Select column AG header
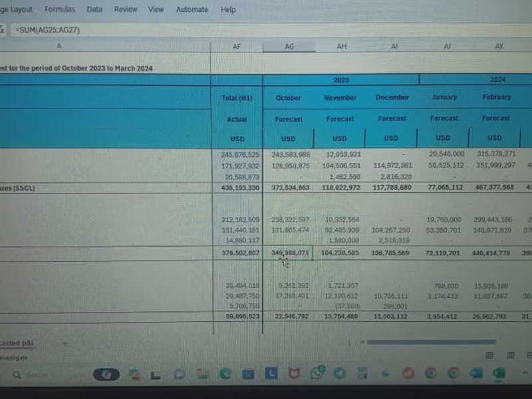This screenshot has height=399, width=532. point(289,47)
